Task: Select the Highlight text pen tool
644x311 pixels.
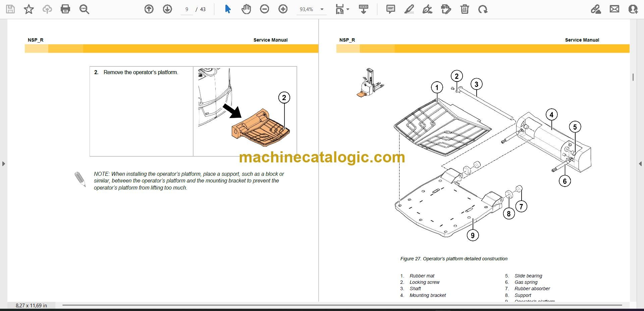Action: [x=409, y=9]
